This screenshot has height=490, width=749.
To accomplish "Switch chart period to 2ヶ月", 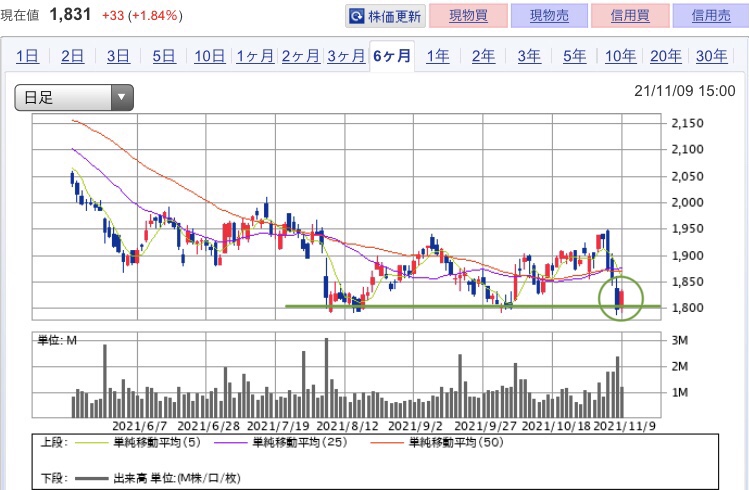I will [x=300, y=56].
